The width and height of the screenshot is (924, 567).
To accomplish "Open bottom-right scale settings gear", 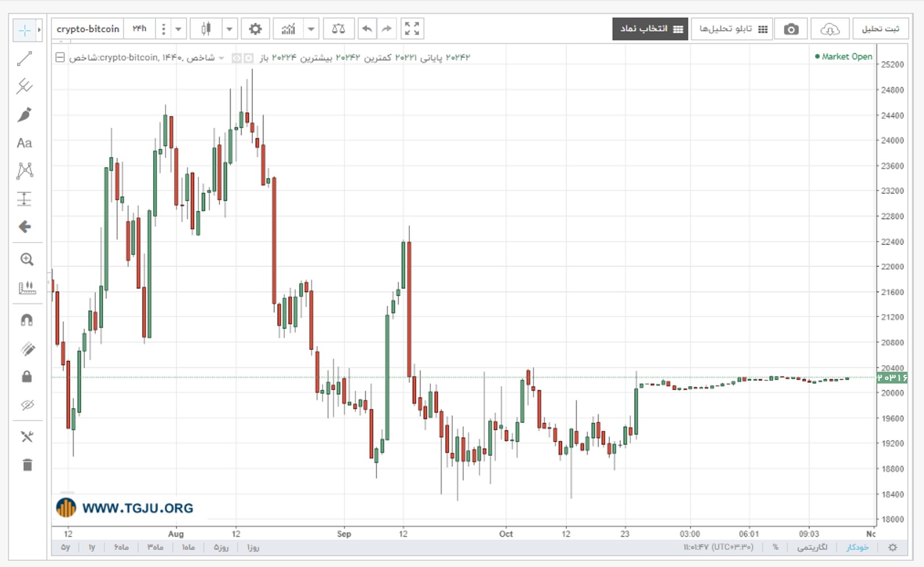I will [893, 548].
